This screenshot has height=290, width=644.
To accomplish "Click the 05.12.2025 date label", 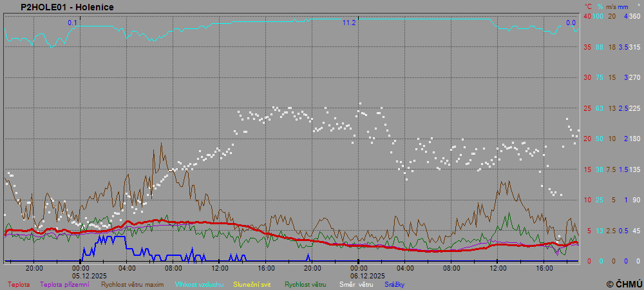I will click(80, 275).
